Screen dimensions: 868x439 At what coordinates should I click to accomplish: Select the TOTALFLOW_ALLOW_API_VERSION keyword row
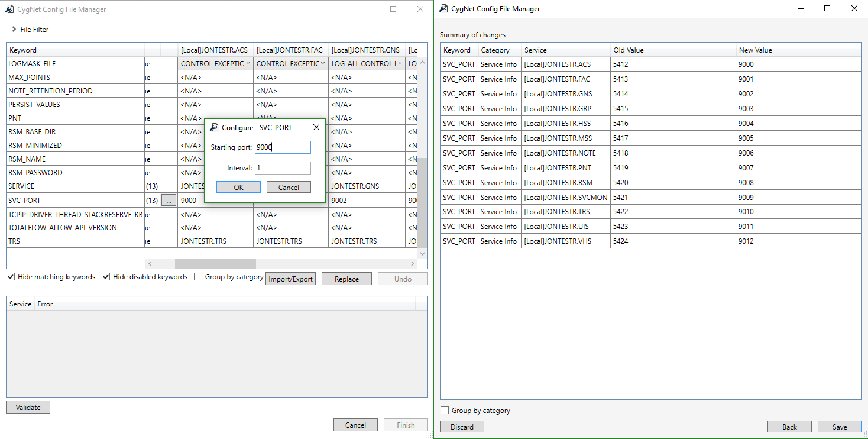pyautogui.click(x=75, y=228)
